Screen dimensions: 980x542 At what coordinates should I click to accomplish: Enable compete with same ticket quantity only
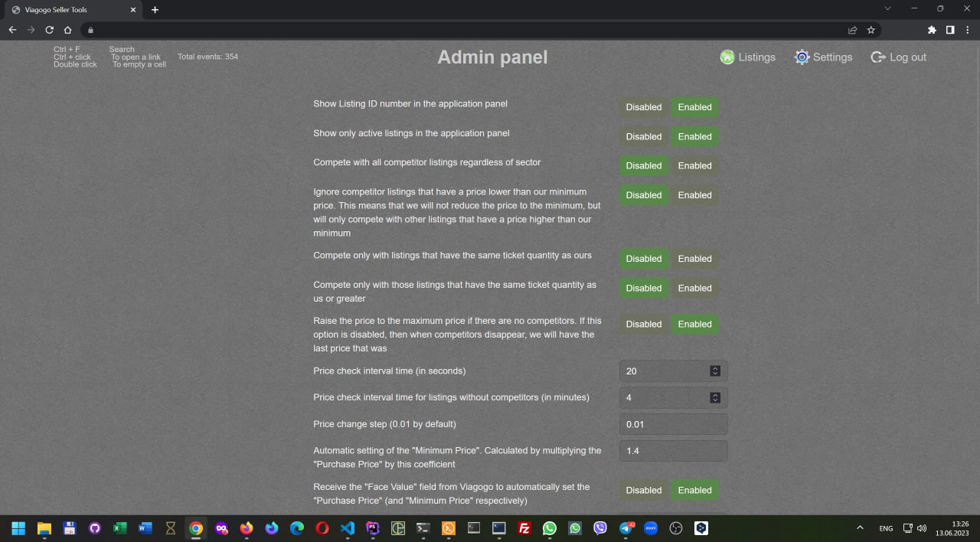pyautogui.click(x=694, y=259)
